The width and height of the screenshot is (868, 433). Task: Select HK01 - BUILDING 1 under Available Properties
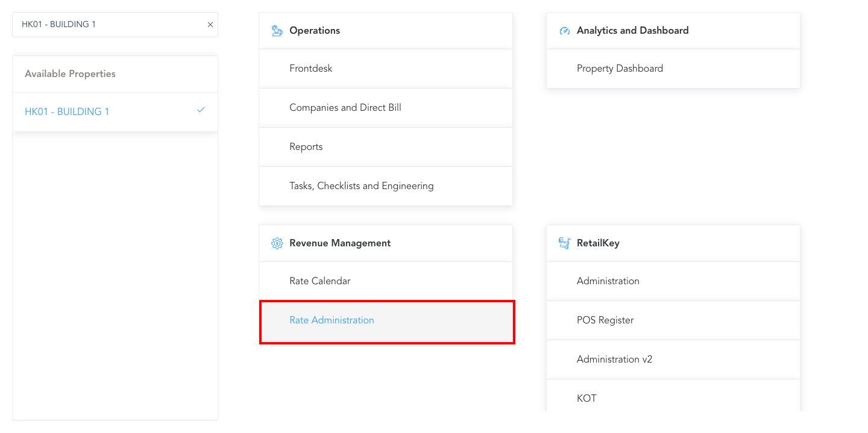tap(67, 111)
